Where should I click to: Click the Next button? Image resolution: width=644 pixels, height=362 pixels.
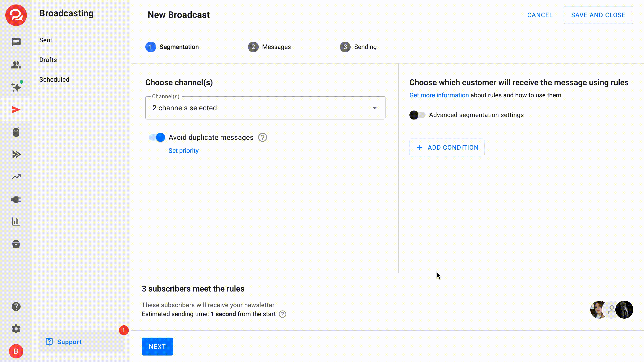point(157,347)
